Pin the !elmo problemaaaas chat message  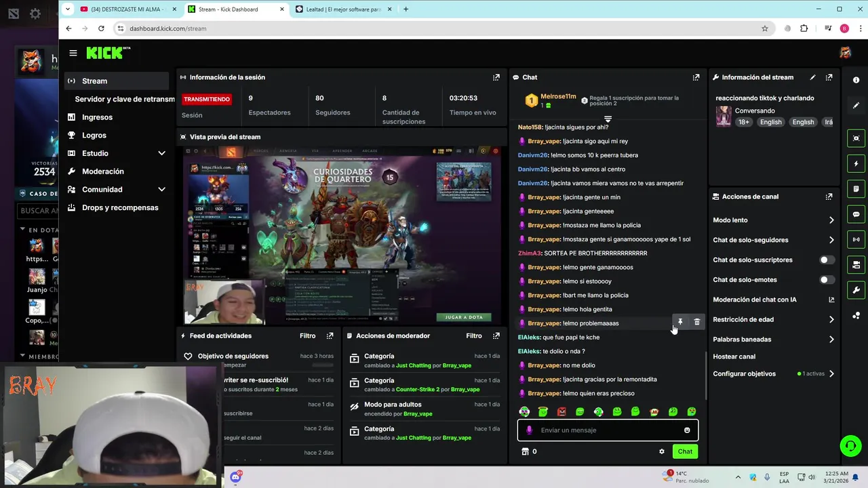pos(680,322)
